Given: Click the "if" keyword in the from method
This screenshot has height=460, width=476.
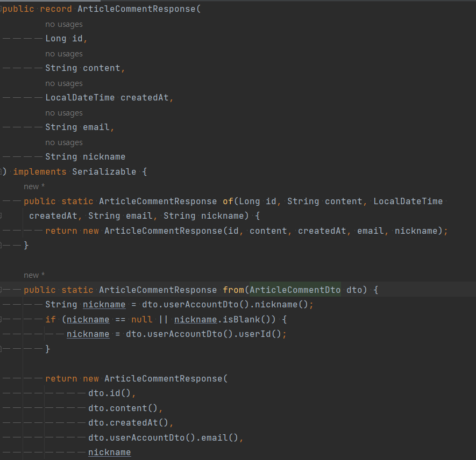Looking at the screenshot, I should [51, 319].
